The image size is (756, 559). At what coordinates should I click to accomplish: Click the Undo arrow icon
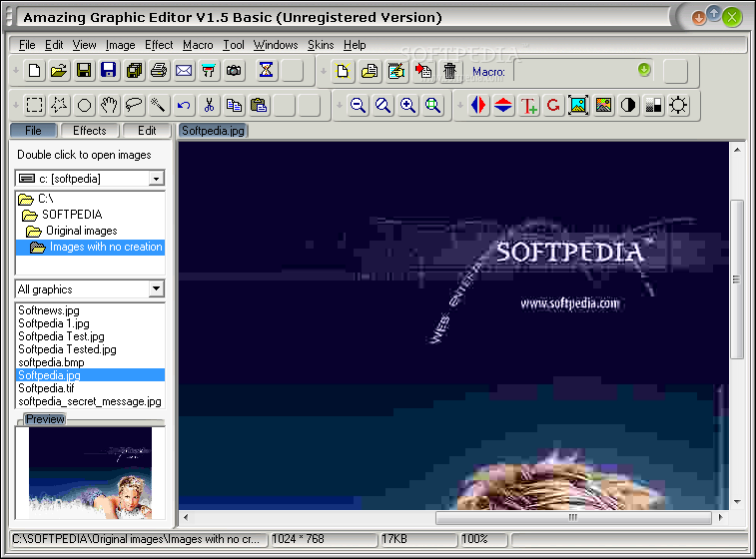184,105
